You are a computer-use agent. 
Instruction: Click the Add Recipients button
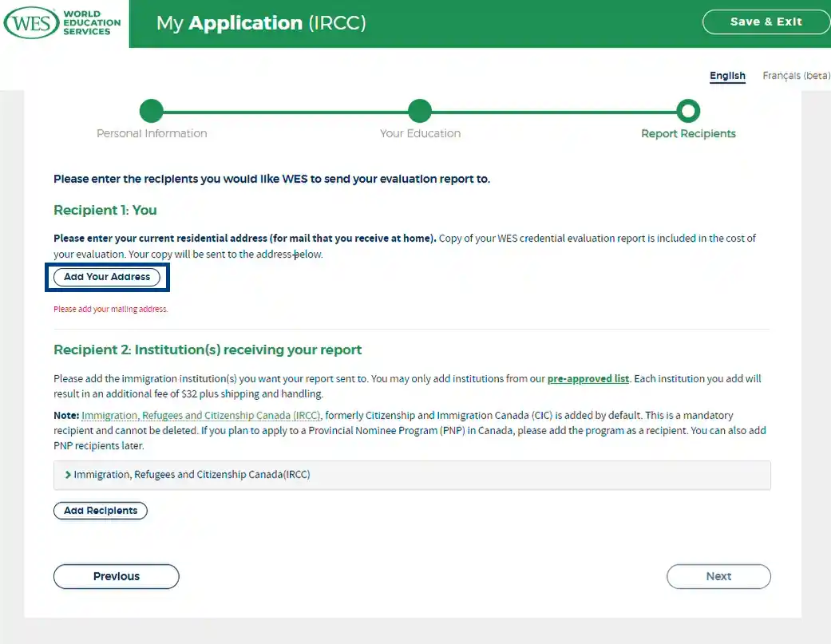coord(101,511)
